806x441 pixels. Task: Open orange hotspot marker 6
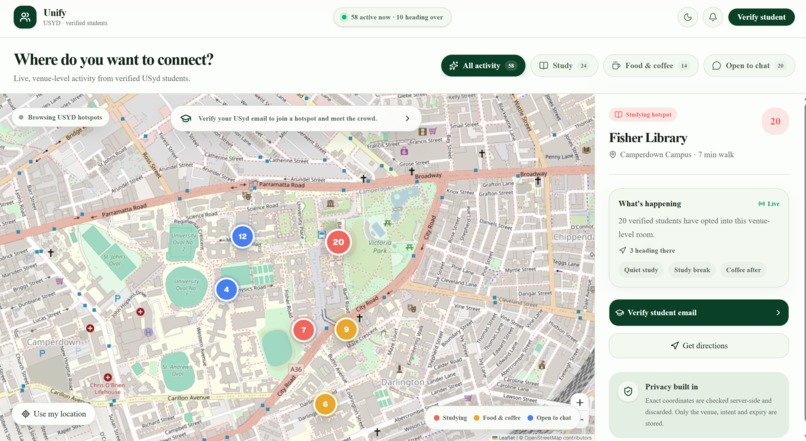325,404
